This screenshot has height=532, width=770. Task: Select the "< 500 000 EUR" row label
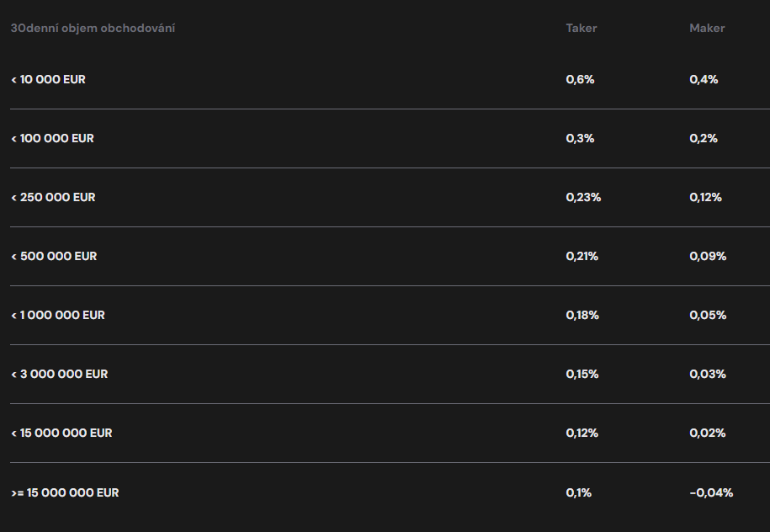(x=54, y=256)
